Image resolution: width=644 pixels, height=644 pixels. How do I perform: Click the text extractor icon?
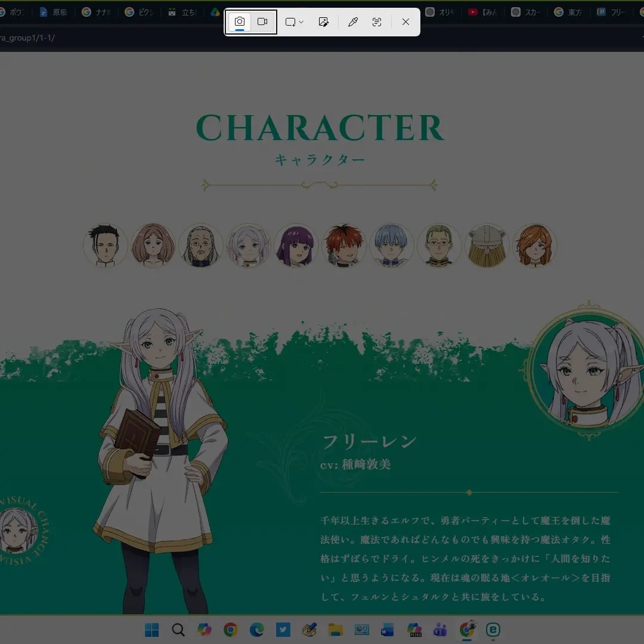click(x=377, y=22)
